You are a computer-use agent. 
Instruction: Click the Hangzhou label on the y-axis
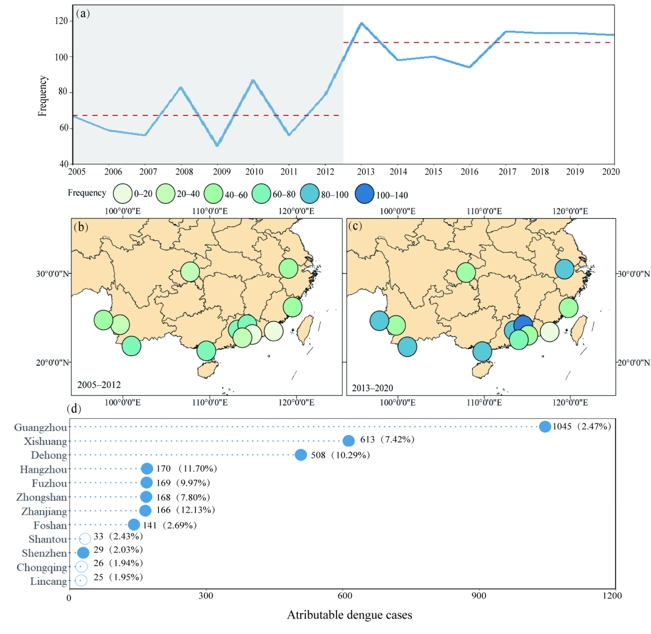click(42, 469)
